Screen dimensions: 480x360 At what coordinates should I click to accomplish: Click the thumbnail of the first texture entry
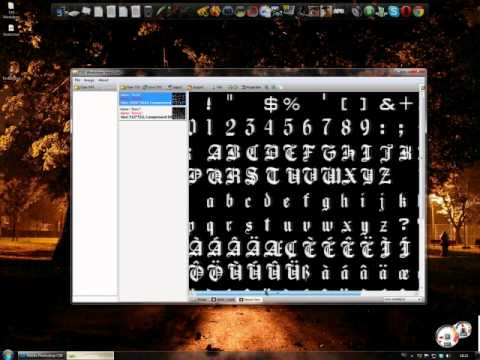coord(178,99)
